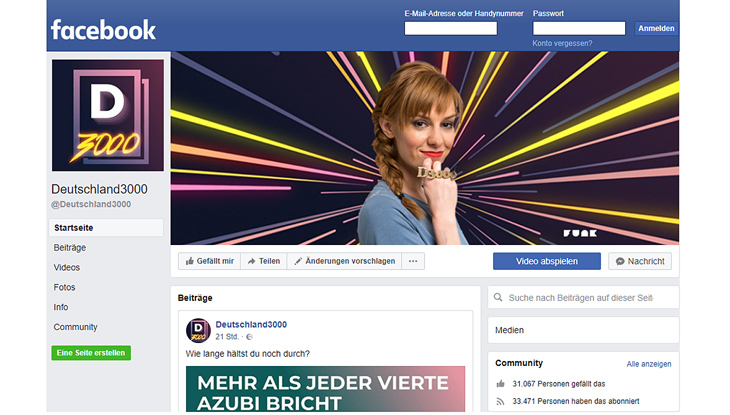Open Beiträge in the sidebar
The height and width of the screenshot is (415, 730).
pyautogui.click(x=70, y=248)
